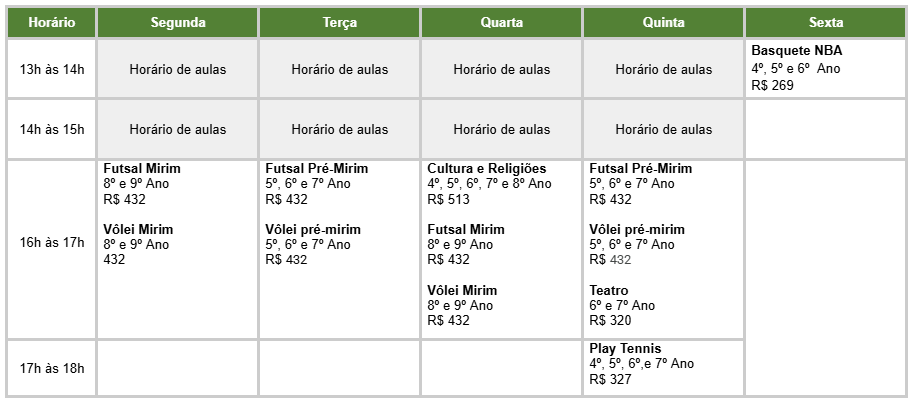Click the Horário column header
Image resolution: width=913 pixels, height=401 pixels.
coord(50,21)
